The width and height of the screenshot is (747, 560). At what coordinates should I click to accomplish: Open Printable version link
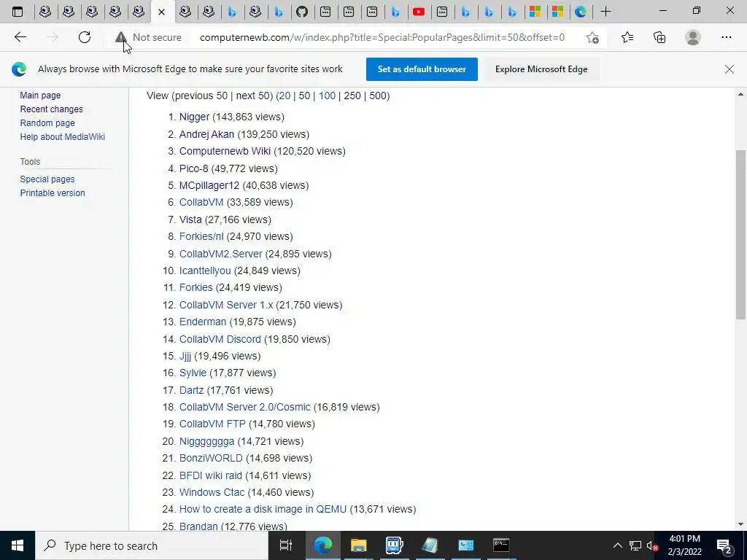53,192
